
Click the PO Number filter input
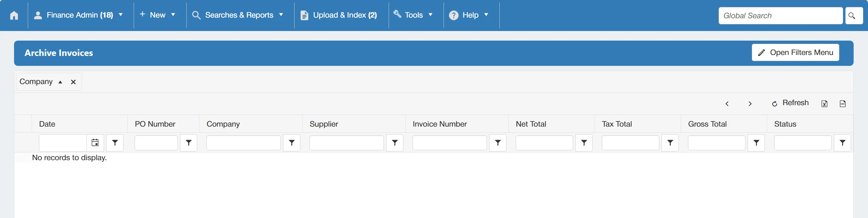(156, 143)
